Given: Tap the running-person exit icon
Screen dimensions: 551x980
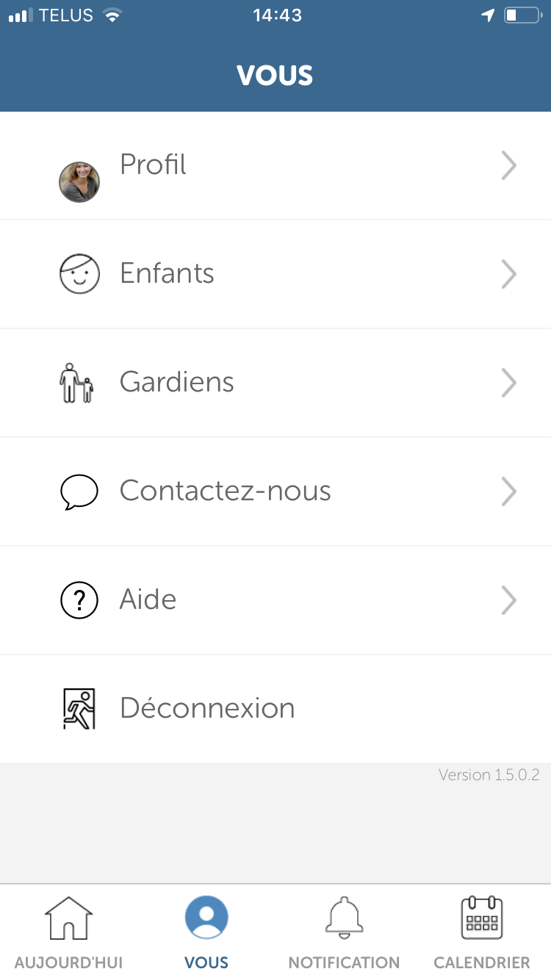Looking at the screenshot, I should (79, 709).
